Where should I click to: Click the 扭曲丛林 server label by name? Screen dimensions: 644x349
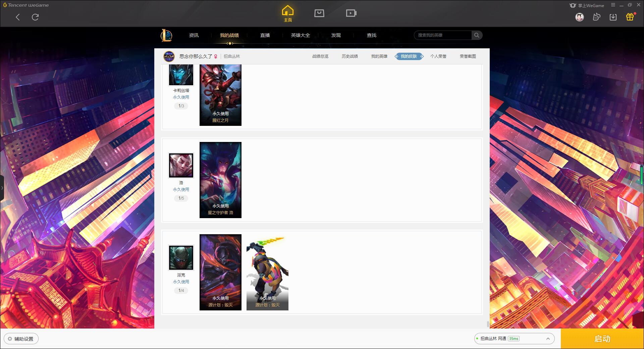pos(232,56)
